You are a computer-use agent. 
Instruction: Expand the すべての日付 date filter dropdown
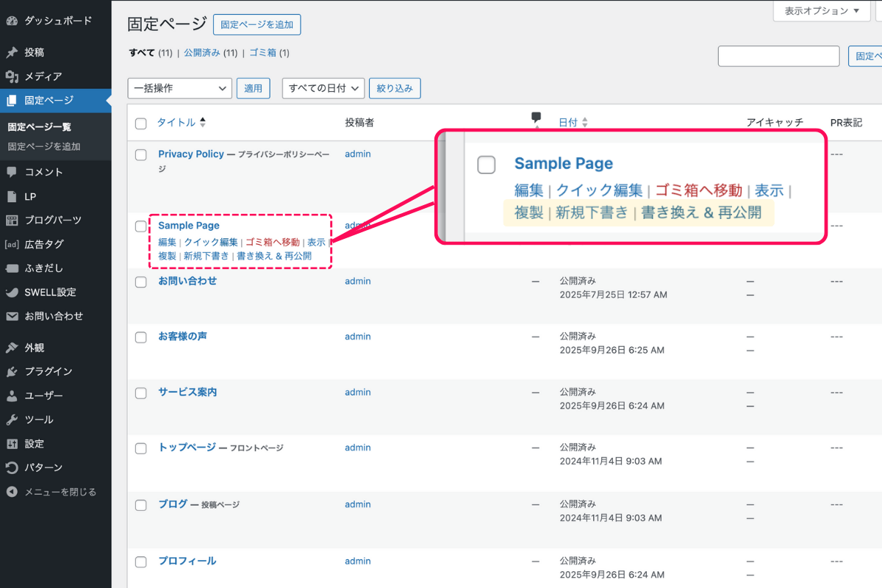click(x=323, y=88)
